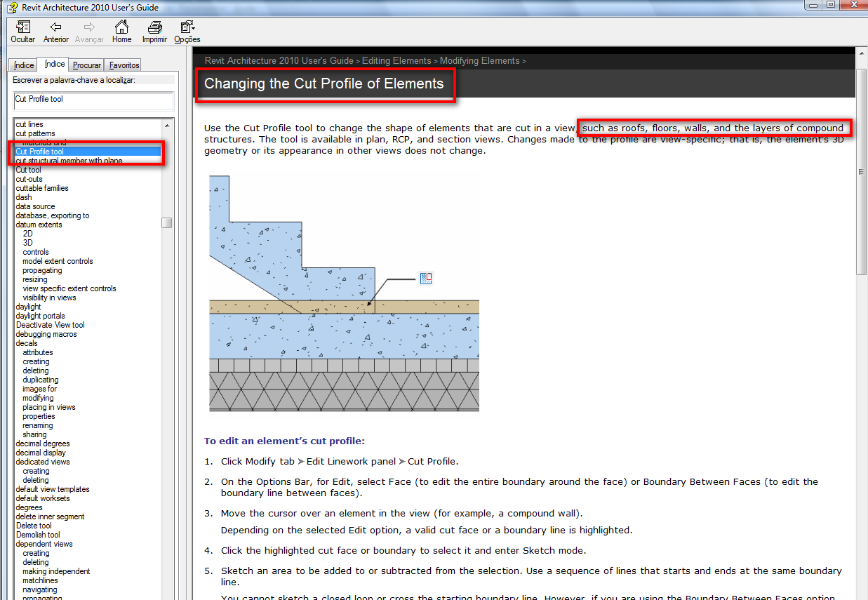The height and width of the screenshot is (600, 868).
Task: Open the Modifying Elements breadcrumb link
Action: coord(480,61)
